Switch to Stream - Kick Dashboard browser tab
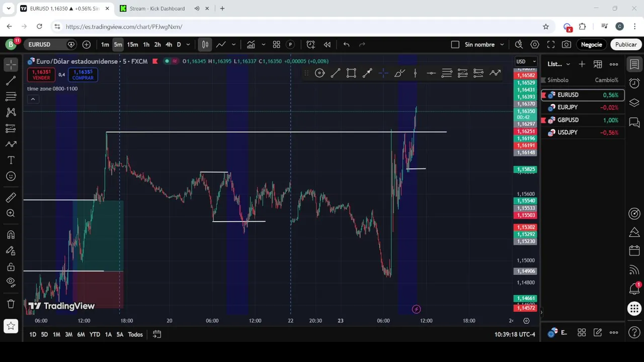This screenshot has height=362, width=644. tap(157, 9)
